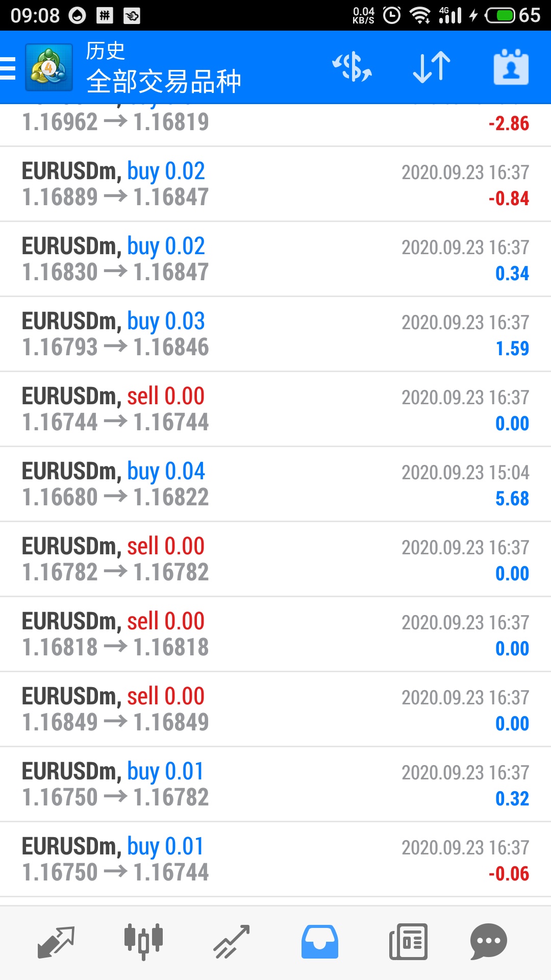The height and width of the screenshot is (980, 551).
Task: Open the all-symbols title dropdown
Action: click(164, 81)
